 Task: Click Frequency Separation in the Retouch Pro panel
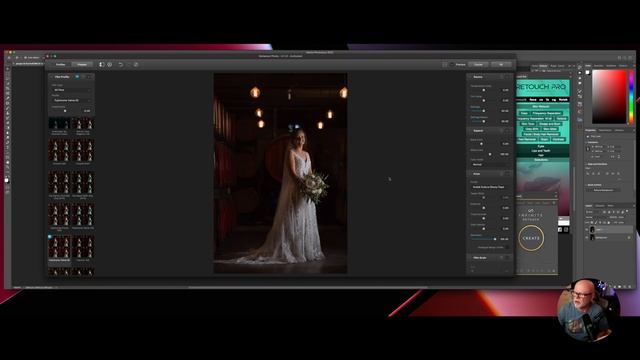[x=547, y=113]
